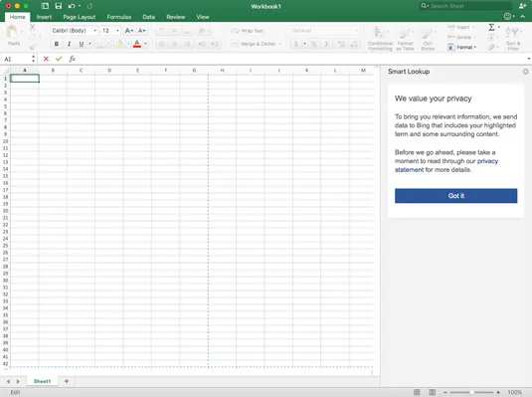
Task: Open the undo history dropdown arrow
Action: [80, 6]
